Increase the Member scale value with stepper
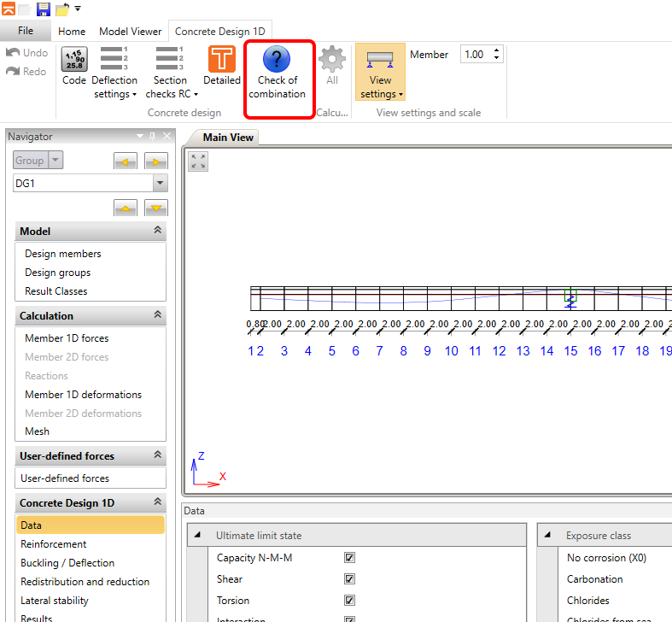Viewport: 672px width, 622px height. click(x=497, y=50)
